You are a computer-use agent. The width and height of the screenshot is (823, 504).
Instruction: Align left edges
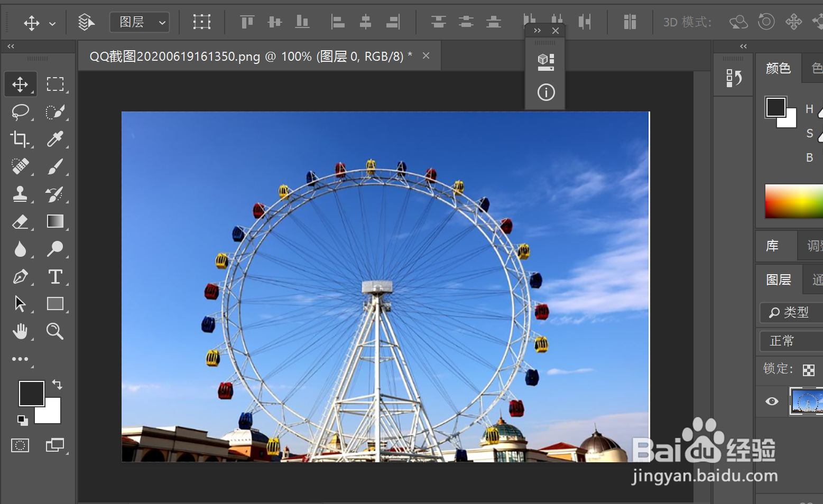[x=338, y=22]
